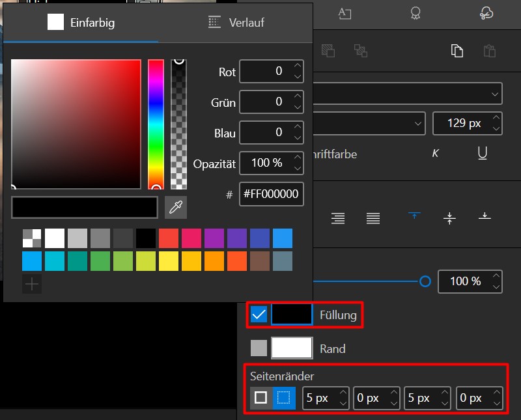This screenshot has height=420, width=521.
Task: Toggle underline U formatting
Action: pyautogui.click(x=483, y=153)
